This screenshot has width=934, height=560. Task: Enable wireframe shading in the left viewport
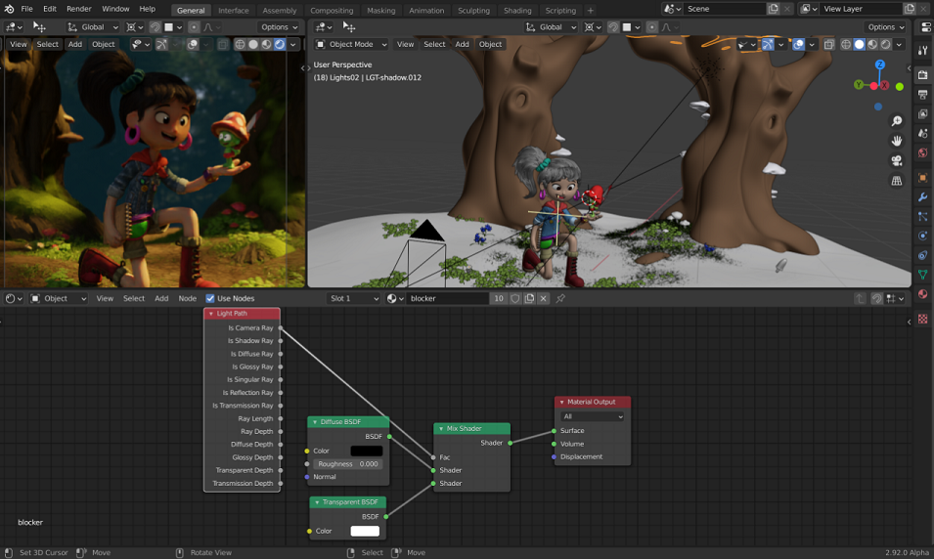click(240, 45)
